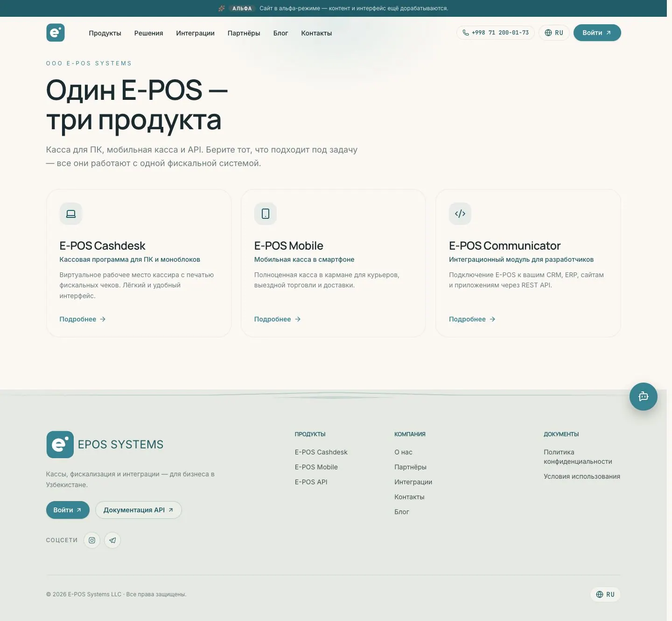Open Условия использования link
672x621 pixels.
[x=582, y=476]
